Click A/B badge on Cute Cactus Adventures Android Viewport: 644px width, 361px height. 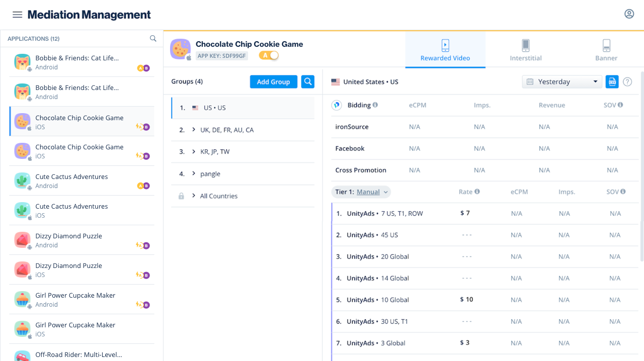tap(143, 186)
